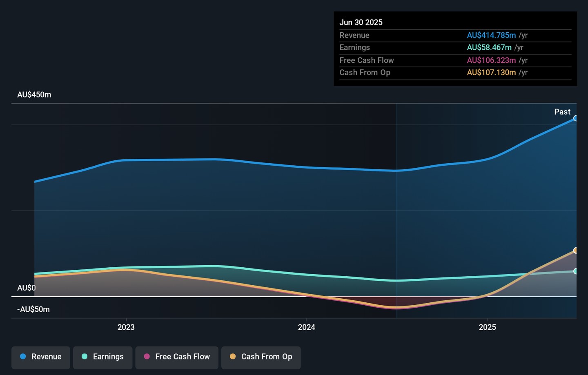Click the AU$106.323m free cash flow value
Viewport: 588px width, 375px height.
(491, 60)
